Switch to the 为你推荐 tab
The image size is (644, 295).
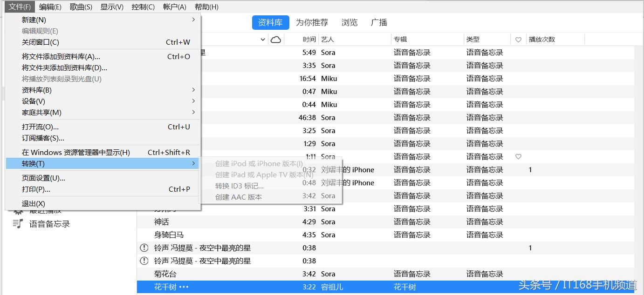(x=311, y=22)
